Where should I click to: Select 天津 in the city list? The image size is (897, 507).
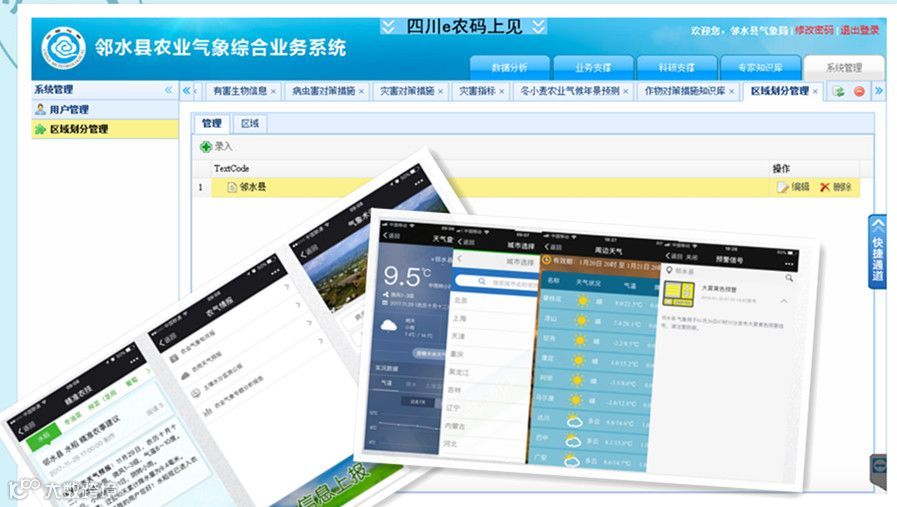tap(458, 336)
